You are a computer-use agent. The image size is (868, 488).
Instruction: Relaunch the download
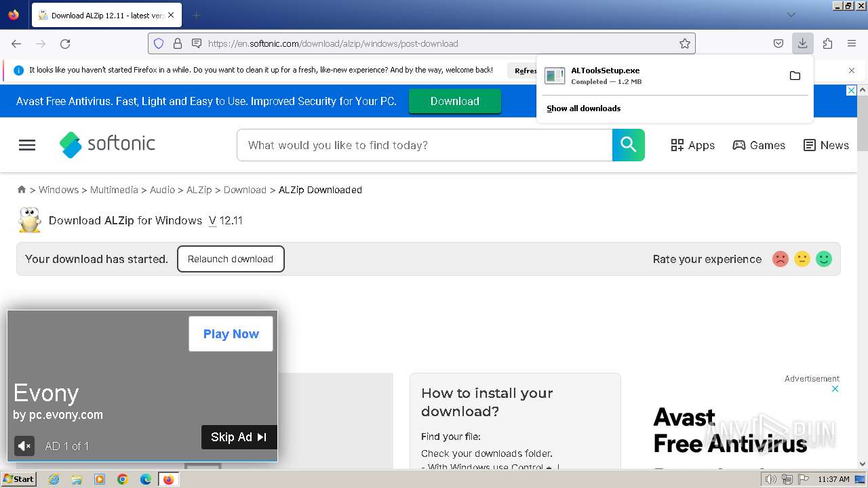tap(231, 259)
